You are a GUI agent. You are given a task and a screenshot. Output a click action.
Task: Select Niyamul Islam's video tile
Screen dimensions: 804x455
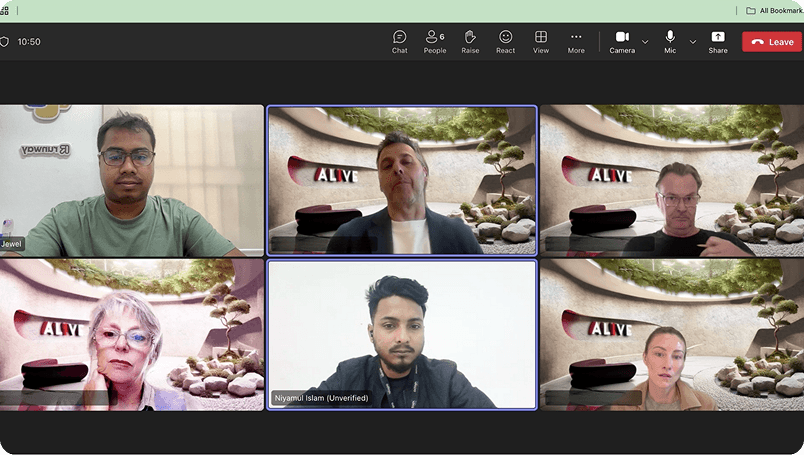pos(402,334)
